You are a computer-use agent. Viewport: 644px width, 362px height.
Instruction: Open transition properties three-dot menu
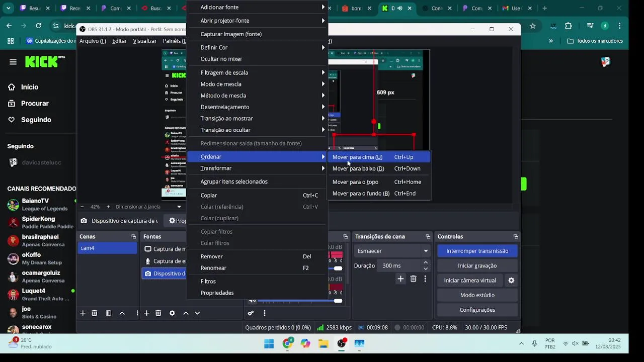pos(425,279)
